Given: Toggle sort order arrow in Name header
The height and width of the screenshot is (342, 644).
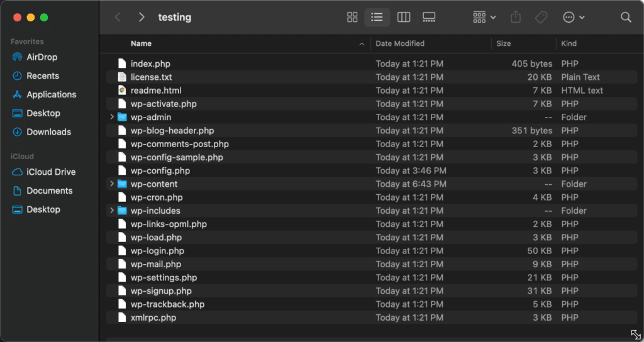Looking at the screenshot, I should (362, 44).
